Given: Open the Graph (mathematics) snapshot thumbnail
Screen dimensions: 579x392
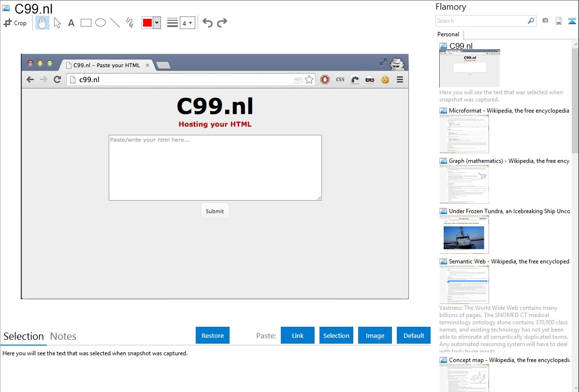Looking at the screenshot, I should point(464,184).
